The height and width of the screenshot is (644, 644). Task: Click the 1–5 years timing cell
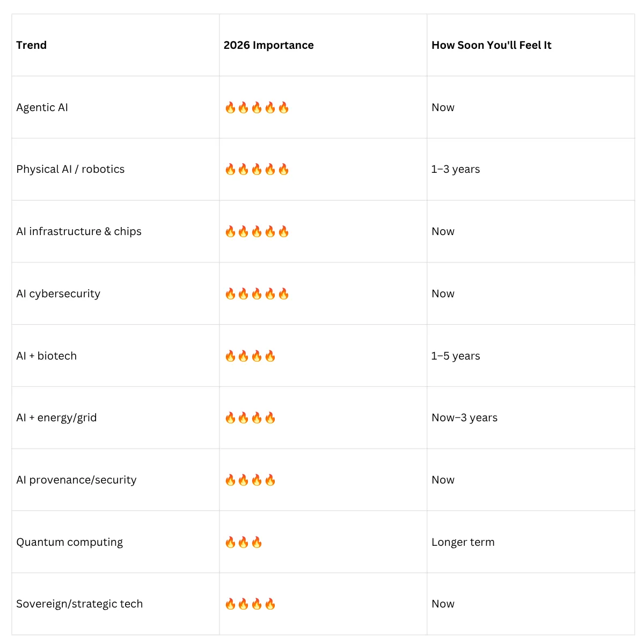(531, 356)
